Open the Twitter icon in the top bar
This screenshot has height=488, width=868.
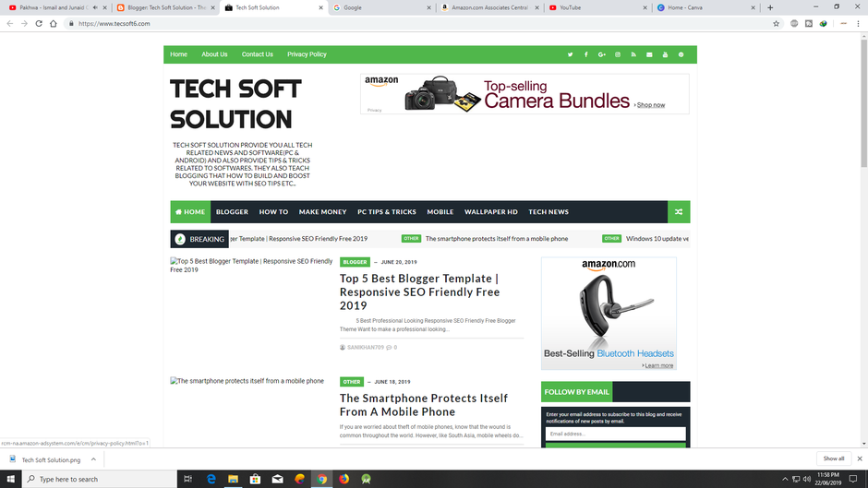(x=570, y=54)
